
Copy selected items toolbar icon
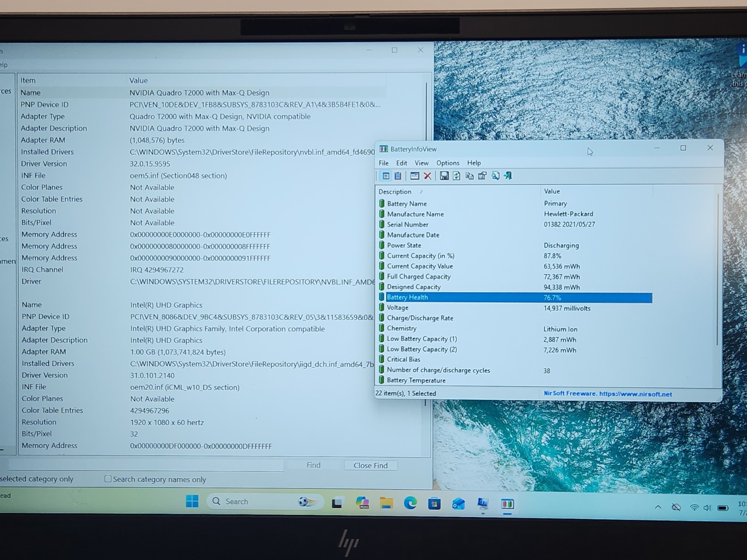pos(469,176)
